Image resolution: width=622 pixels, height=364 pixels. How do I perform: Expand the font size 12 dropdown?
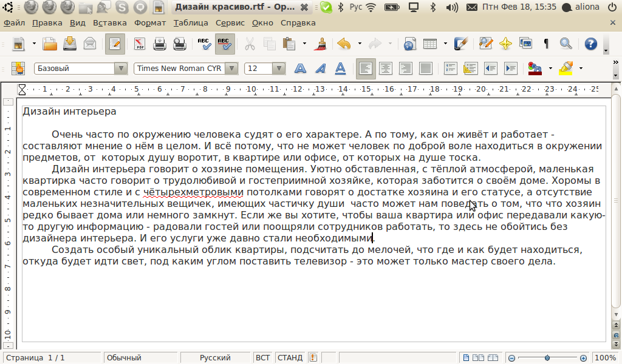click(279, 69)
